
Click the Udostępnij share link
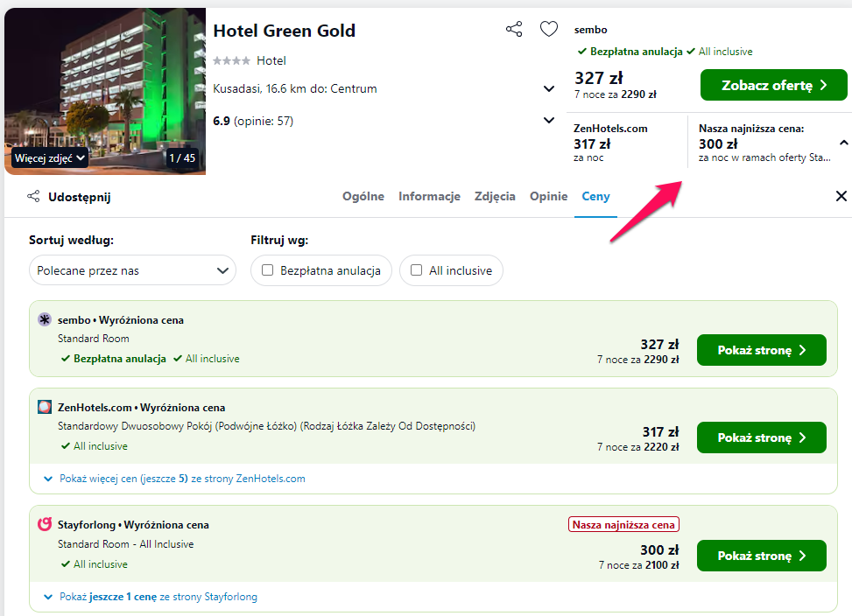[80, 197]
